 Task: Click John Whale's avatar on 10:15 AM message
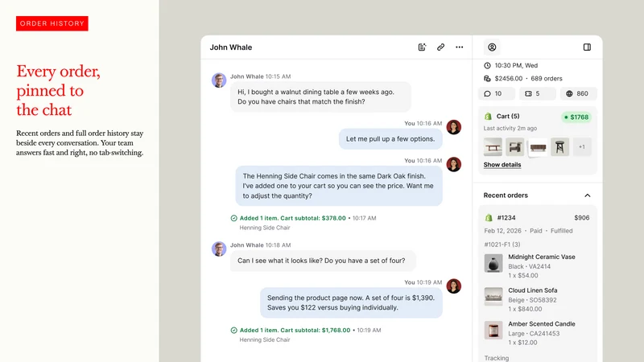(219, 80)
